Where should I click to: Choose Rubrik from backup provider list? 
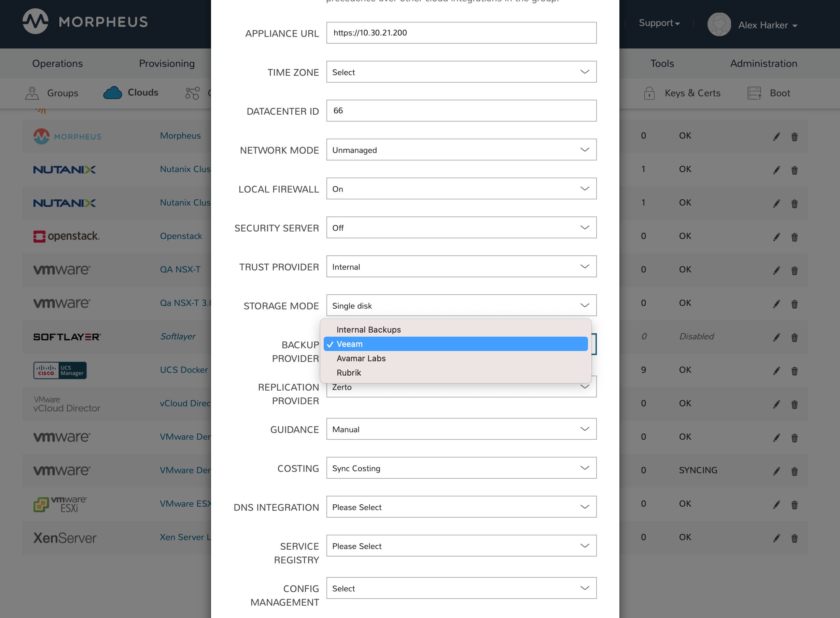pyautogui.click(x=349, y=373)
